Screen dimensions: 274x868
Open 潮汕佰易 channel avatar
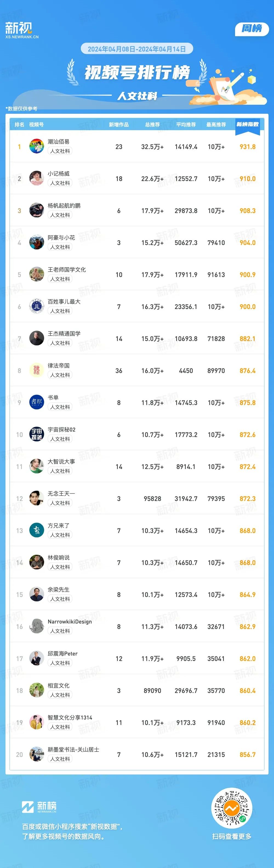[36, 147]
